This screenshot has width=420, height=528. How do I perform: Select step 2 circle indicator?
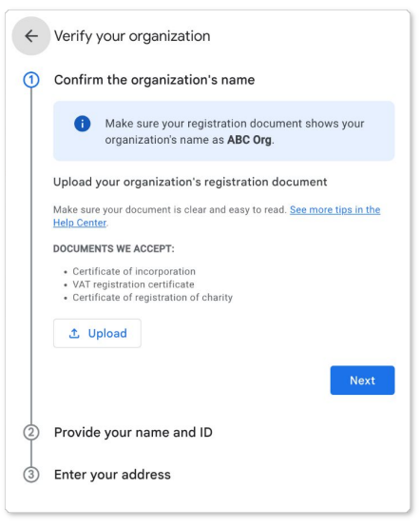31,432
